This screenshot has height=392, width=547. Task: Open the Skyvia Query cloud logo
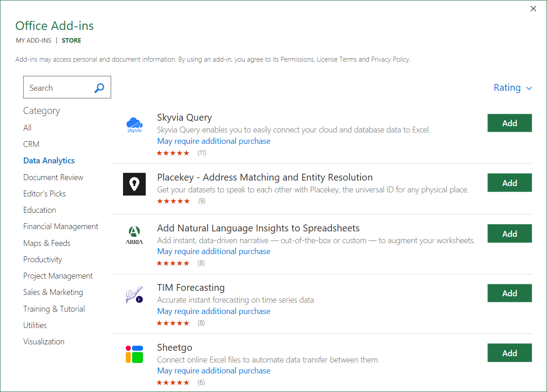[x=134, y=124]
